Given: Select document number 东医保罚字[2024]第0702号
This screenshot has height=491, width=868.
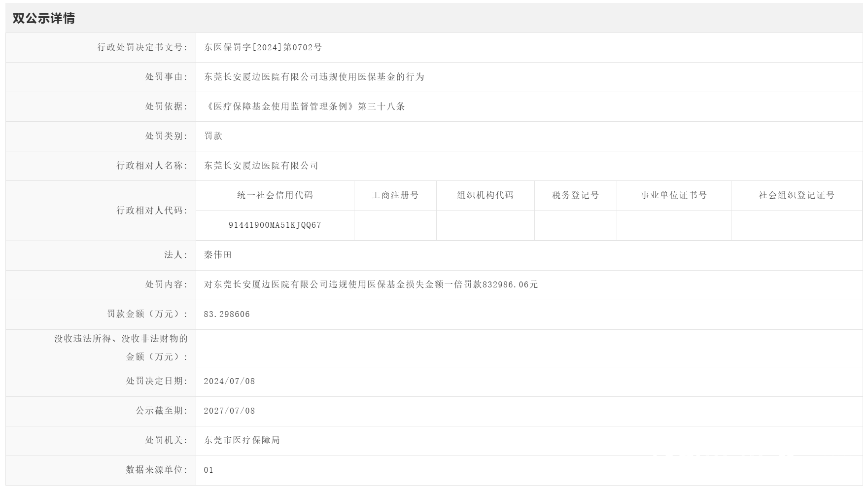Looking at the screenshot, I should [263, 47].
